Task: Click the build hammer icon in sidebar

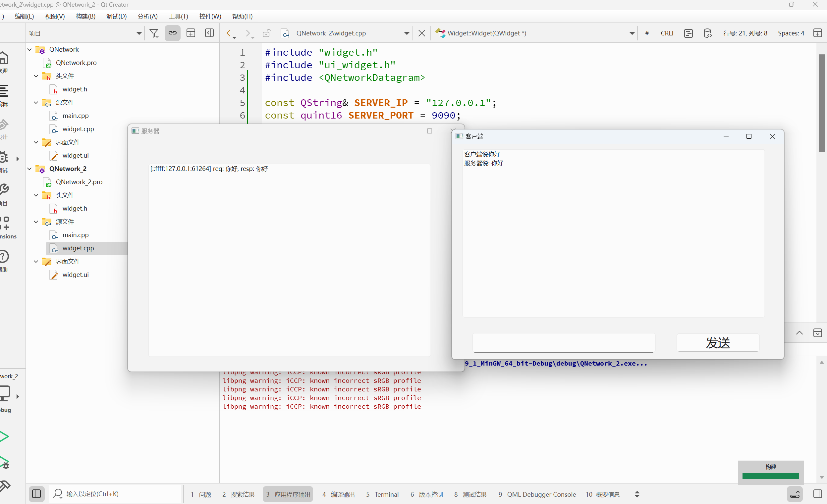Action: (5, 485)
